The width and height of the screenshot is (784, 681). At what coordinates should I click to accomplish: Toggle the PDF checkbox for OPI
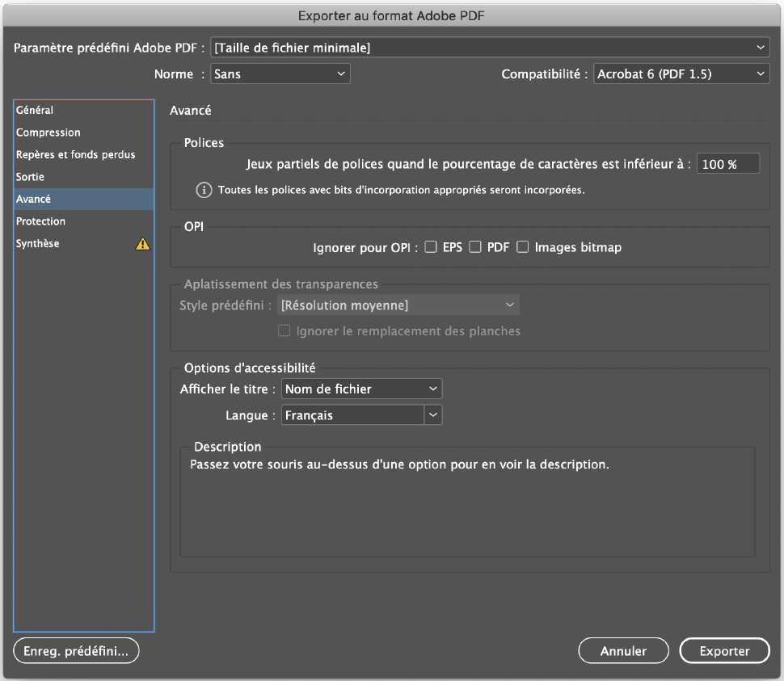[475, 247]
